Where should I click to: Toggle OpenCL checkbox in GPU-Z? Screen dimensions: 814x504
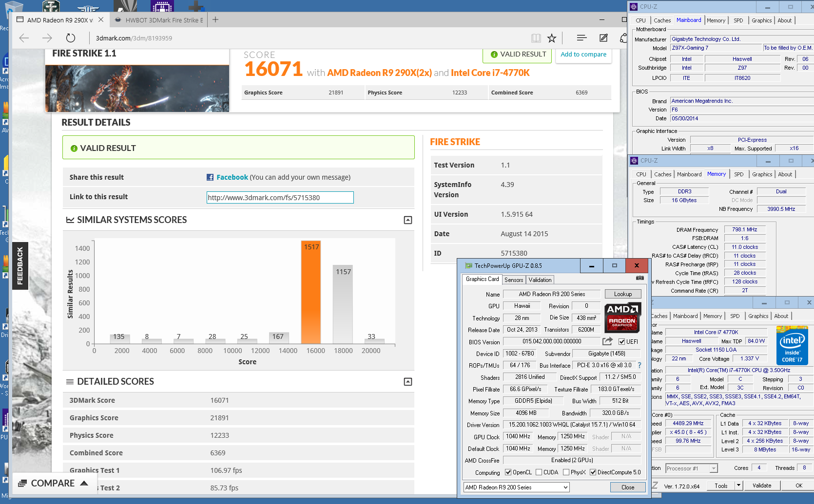(508, 472)
